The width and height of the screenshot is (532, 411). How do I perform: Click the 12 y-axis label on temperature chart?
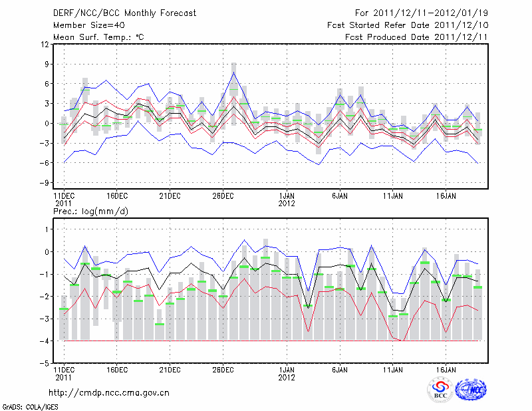(x=45, y=45)
